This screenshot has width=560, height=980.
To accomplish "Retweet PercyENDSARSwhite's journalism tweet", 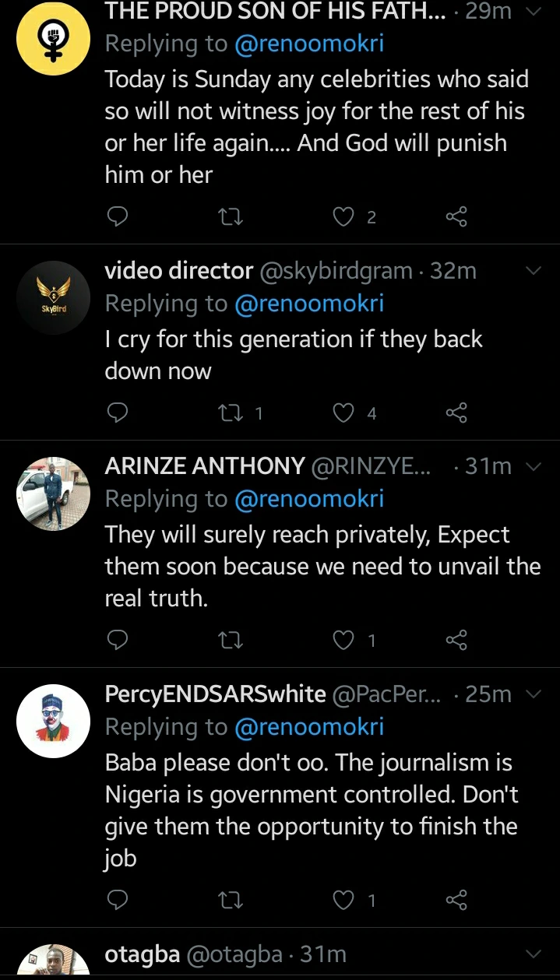I will [x=231, y=901].
